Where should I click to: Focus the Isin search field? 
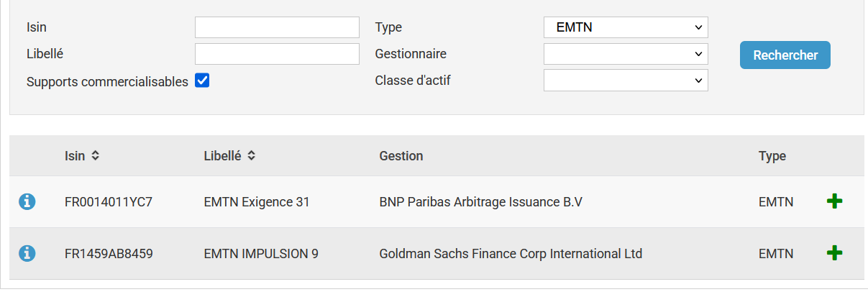click(x=277, y=27)
